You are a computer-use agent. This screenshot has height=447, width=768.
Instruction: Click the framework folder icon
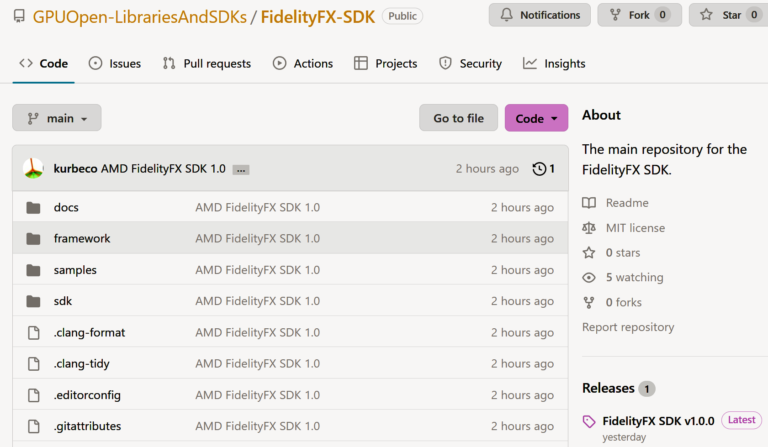tap(33, 238)
